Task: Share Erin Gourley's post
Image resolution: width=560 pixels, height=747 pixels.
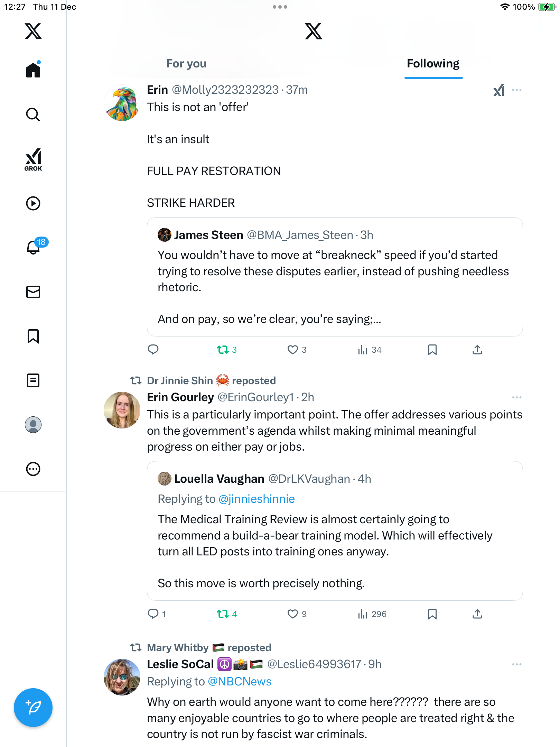Action: (477, 614)
